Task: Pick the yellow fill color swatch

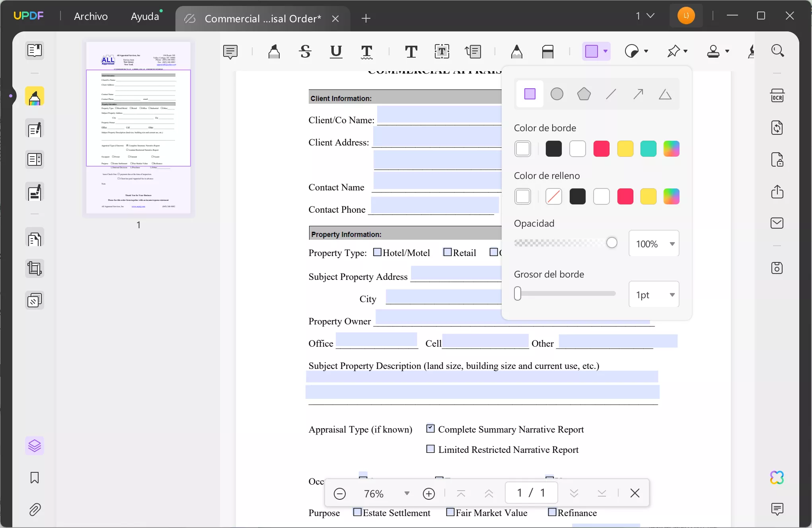Action: coord(648,196)
